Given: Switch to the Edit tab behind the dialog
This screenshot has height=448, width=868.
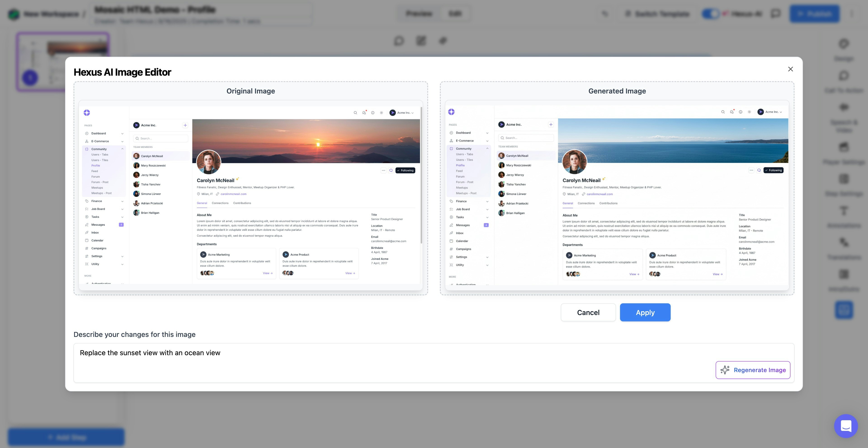Looking at the screenshot, I should [x=455, y=14].
